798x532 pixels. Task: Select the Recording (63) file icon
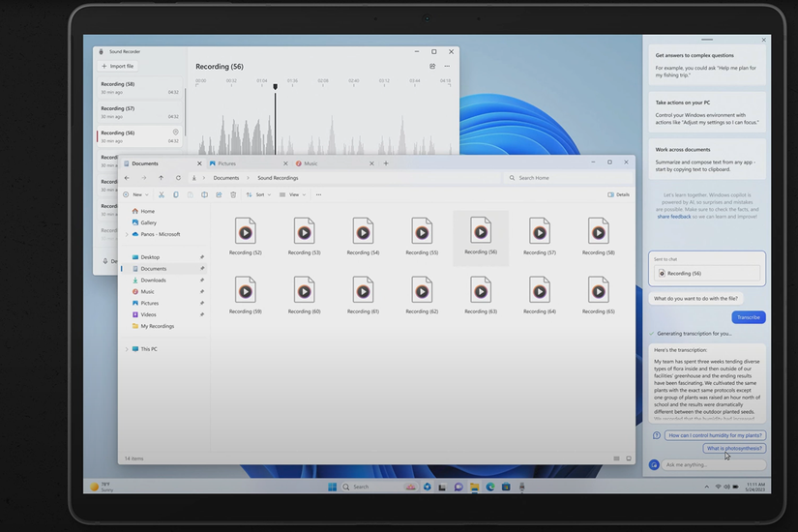[481, 290]
